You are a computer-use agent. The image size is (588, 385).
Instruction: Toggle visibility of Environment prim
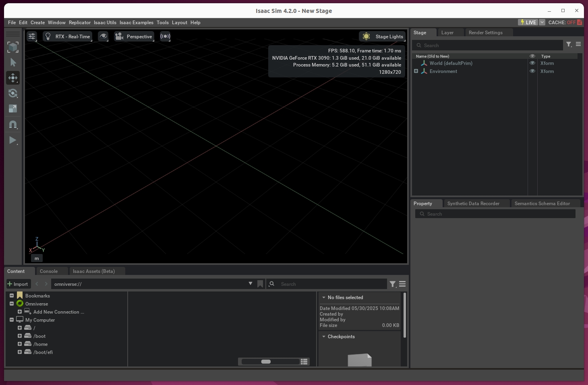[532, 71]
